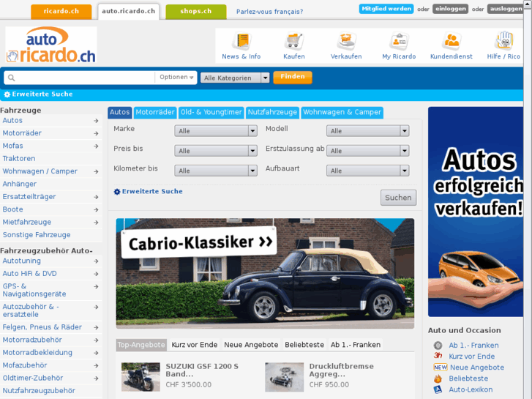Click the orange Finden button
The height and width of the screenshot is (399, 532).
[x=293, y=77]
